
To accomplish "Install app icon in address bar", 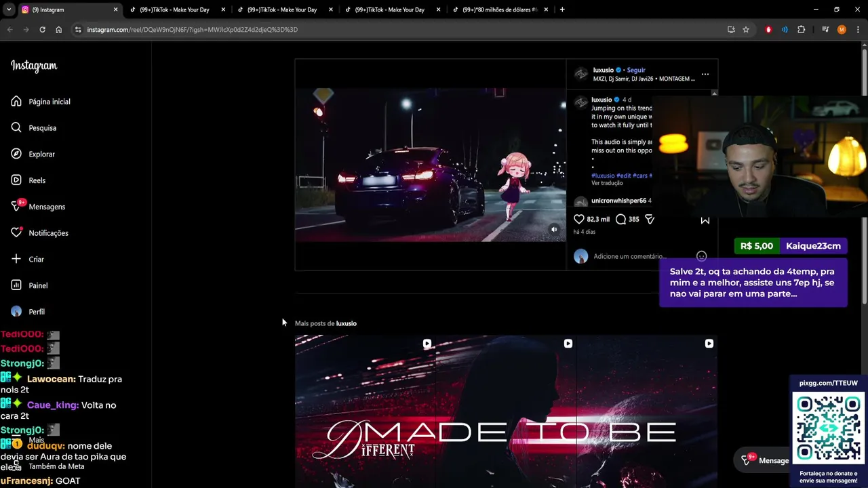I will [x=731, y=30].
